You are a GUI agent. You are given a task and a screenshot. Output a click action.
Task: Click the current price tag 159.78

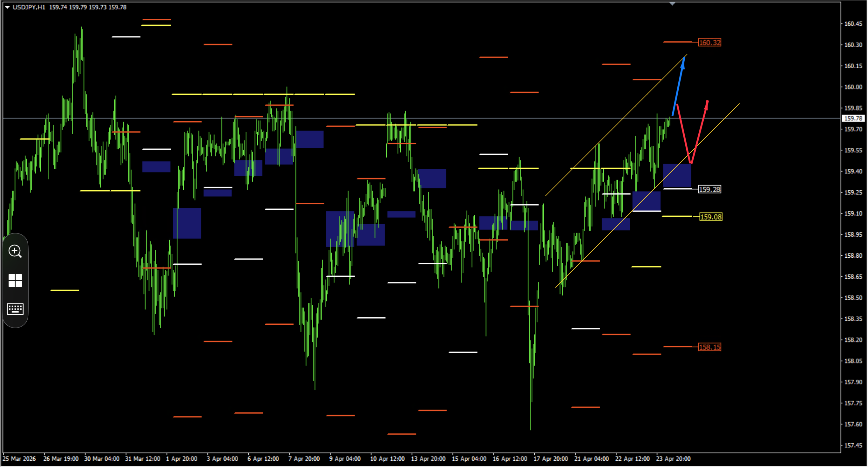[x=853, y=118]
